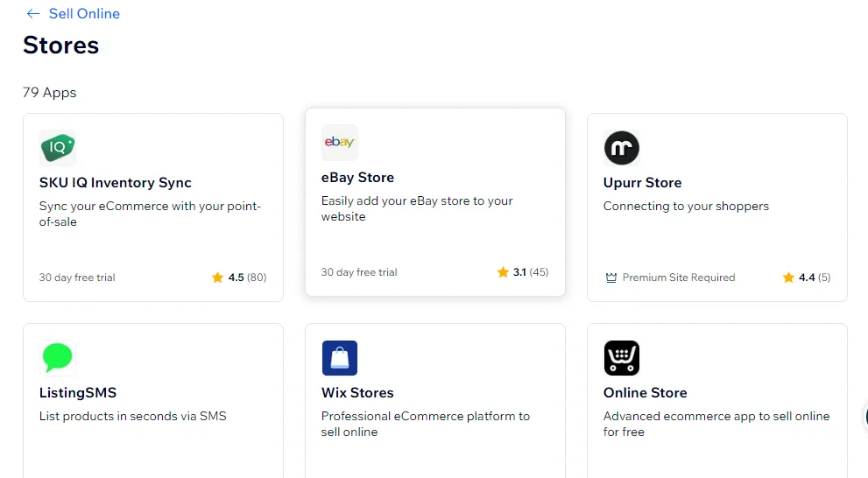Click the eBay logo icon
Image resolution: width=868 pixels, height=478 pixels.
pyautogui.click(x=339, y=142)
